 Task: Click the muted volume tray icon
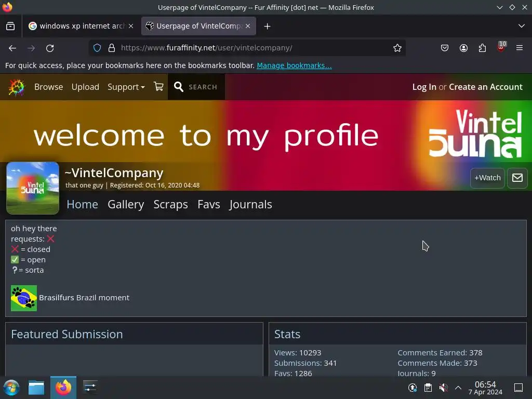pos(443,388)
